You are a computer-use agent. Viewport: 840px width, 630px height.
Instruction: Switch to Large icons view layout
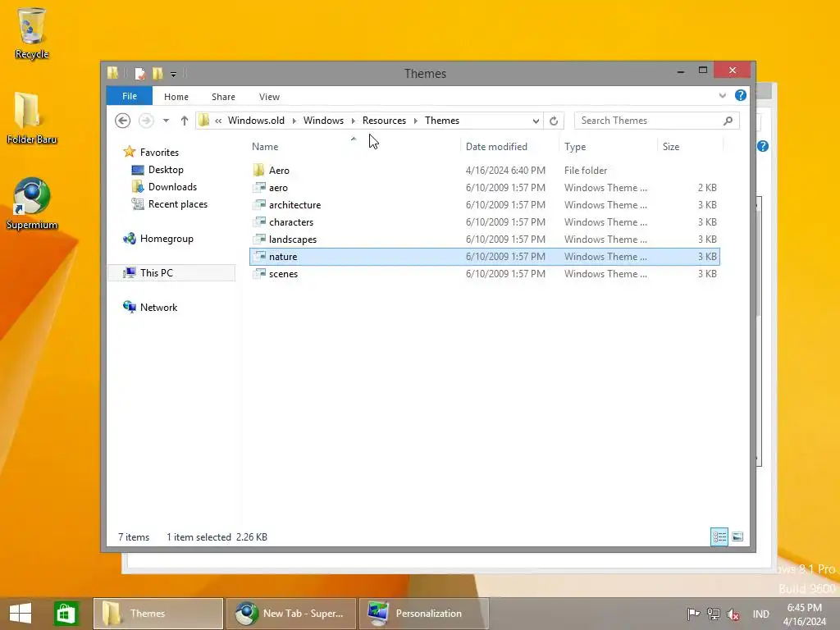coord(737,536)
